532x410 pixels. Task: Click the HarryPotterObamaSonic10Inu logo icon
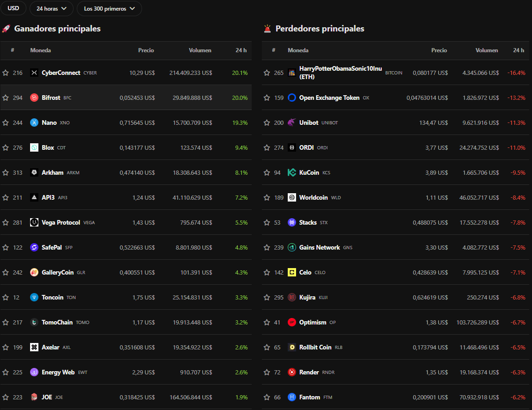coord(292,73)
